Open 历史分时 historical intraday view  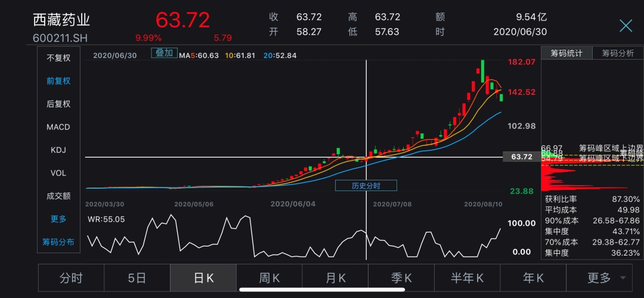point(366,186)
